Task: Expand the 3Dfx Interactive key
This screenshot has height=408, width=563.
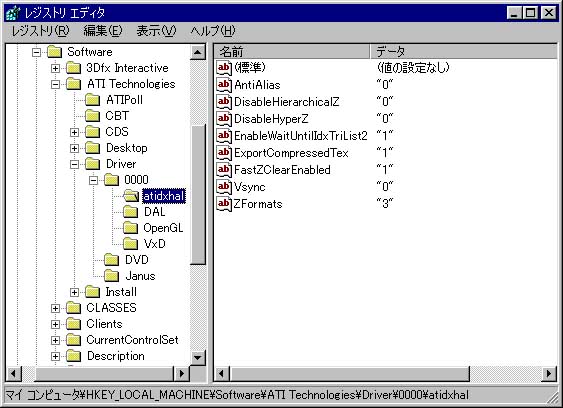Action: [x=55, y=68]
